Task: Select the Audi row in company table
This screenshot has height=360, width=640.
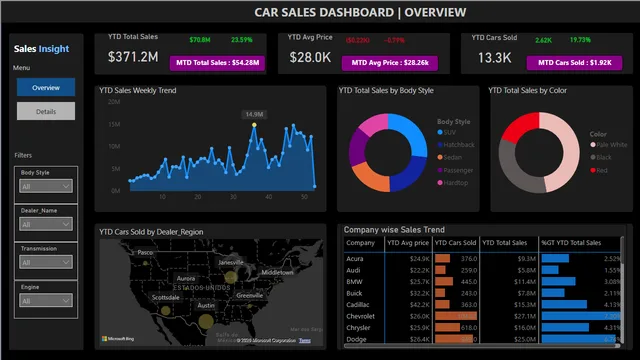Action: [482, 270]
